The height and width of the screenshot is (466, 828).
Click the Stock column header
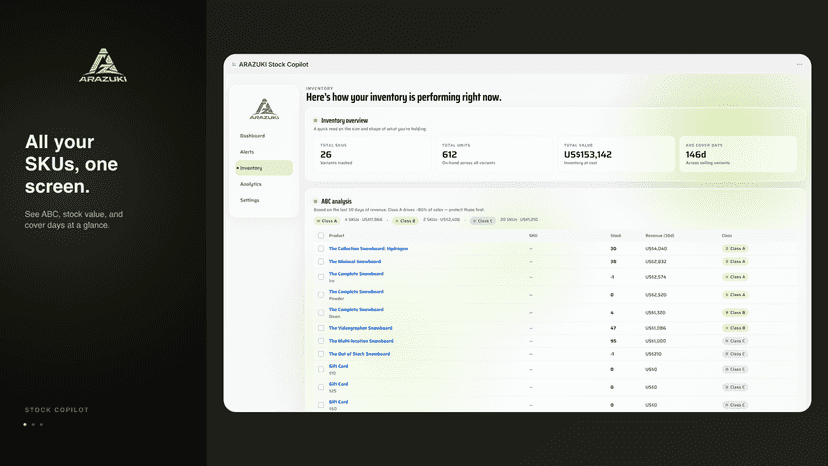pyautogui.click(x=616, y=236)
